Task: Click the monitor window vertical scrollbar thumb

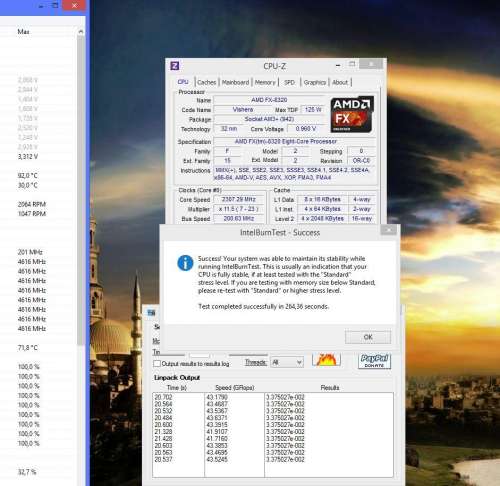Action: click(x=80, y=190)
